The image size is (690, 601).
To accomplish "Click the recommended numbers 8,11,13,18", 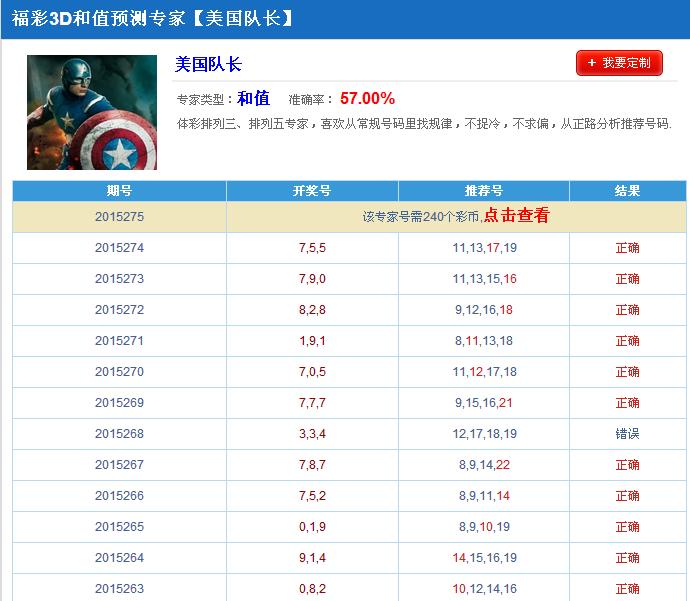I will pyautogui.click(x=484, y=341).
